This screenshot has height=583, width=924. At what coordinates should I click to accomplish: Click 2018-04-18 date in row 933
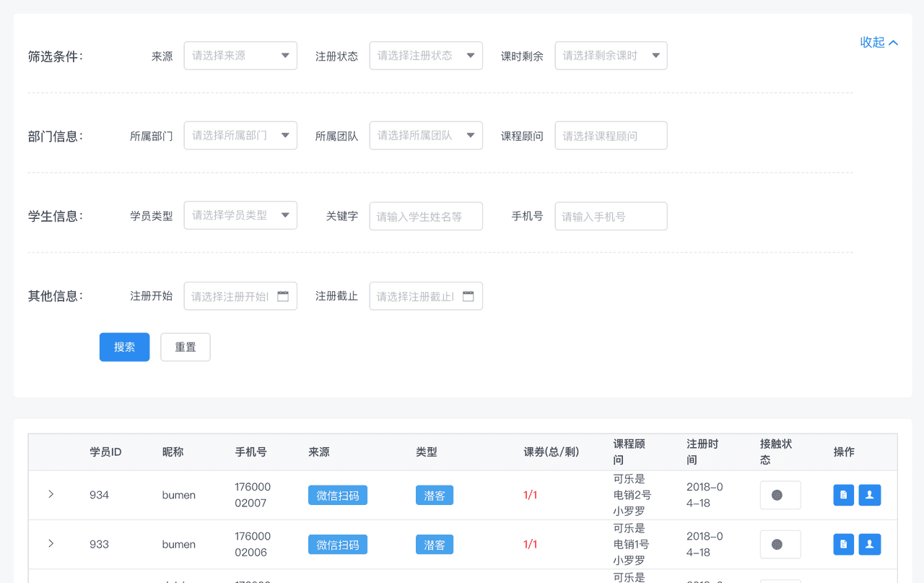(705, 544)
